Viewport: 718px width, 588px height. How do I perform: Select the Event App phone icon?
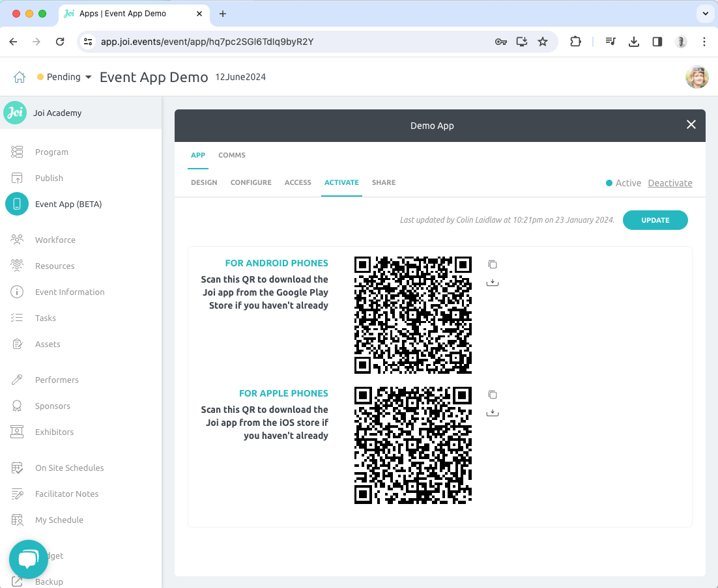[17, 204]
